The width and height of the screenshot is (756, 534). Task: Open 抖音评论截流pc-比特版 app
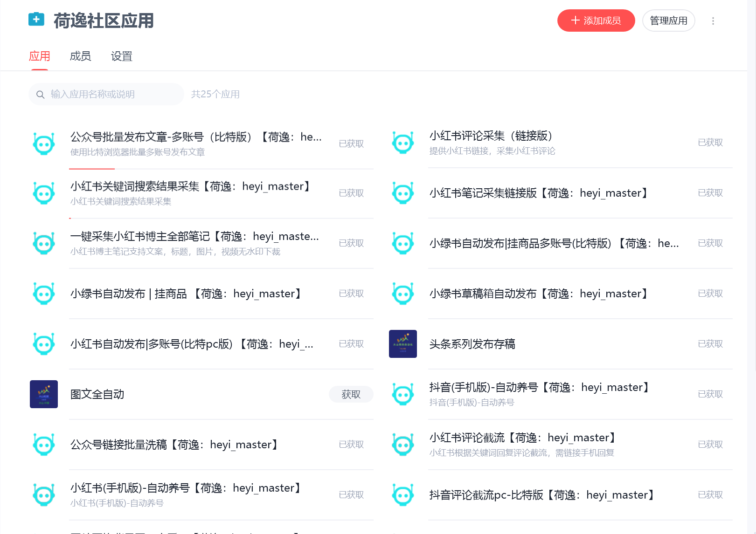[542, 495]
